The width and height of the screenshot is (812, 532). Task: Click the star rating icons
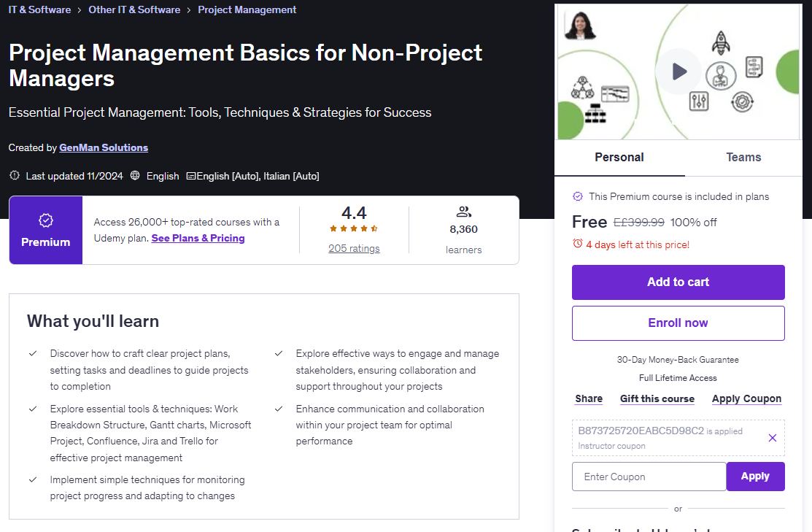(x=354, y=228)
